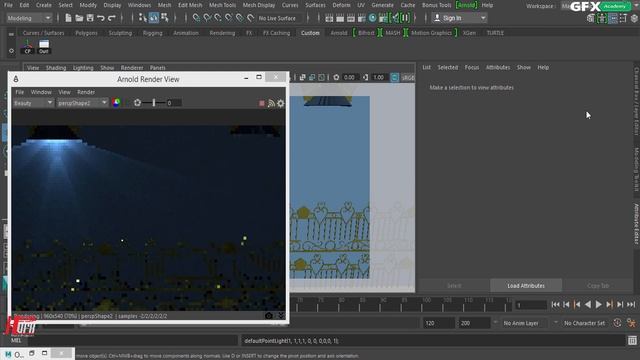Open animation preferences running-man icon
The image size is (640, 360).
tap(631, 323)
